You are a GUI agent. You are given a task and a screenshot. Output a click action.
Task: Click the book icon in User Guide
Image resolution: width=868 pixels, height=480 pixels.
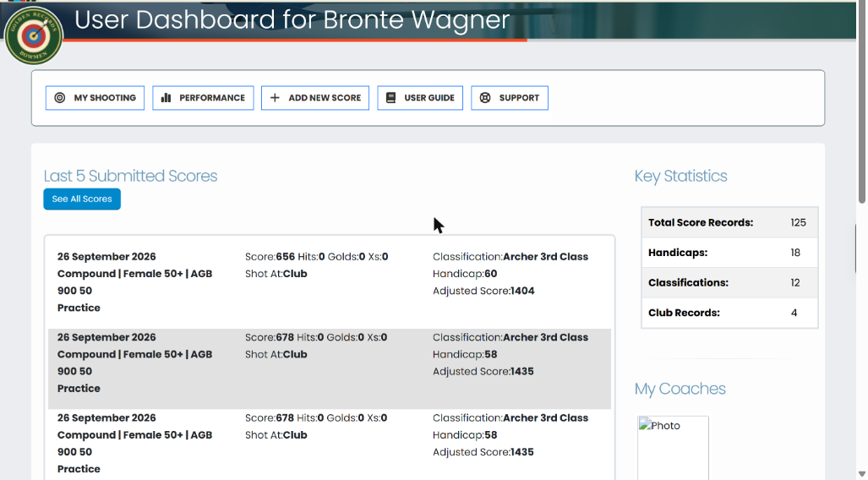click(390, 98)
